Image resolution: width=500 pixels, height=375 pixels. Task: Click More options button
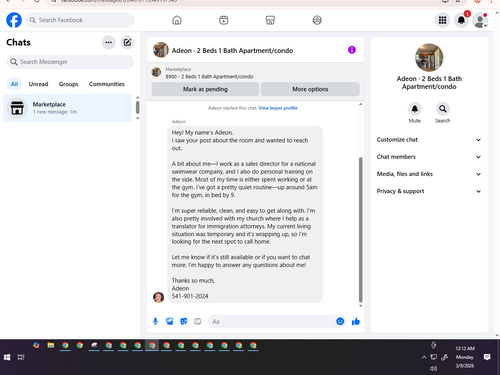(x=310, y=89)
